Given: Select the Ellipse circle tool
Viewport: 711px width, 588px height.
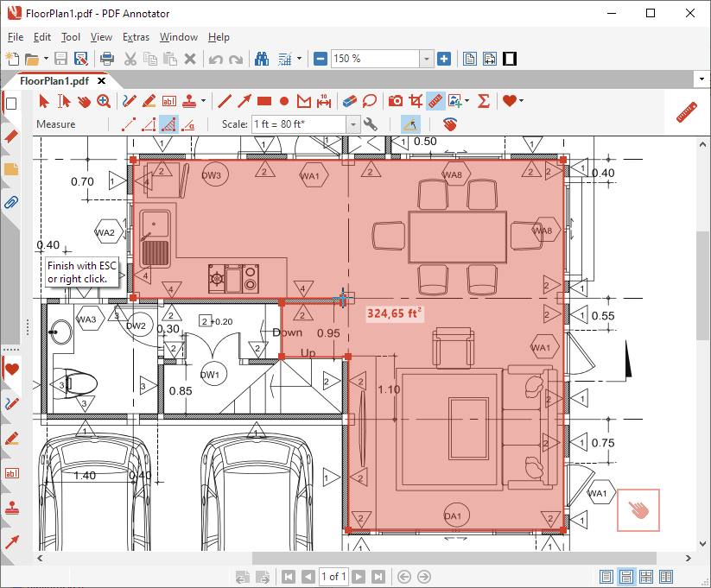Looking at the screenshot, I should [x=284, y=101].
